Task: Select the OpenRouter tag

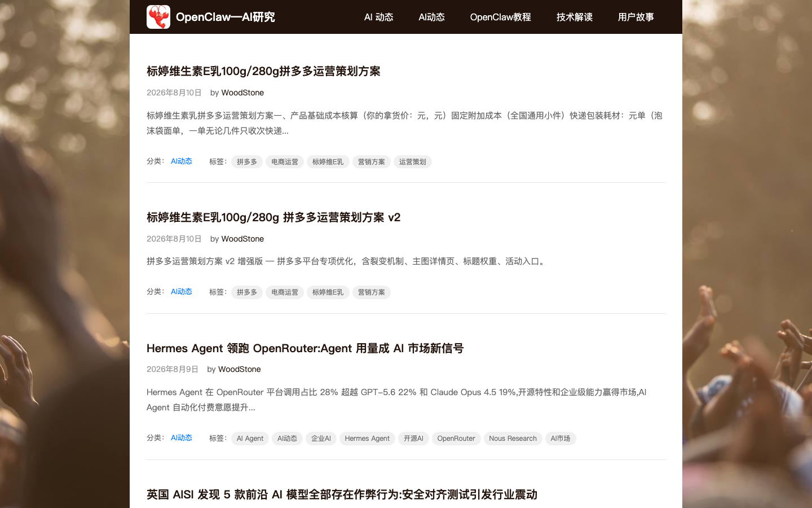Action: pyautogui.click(x=456, y=439)
